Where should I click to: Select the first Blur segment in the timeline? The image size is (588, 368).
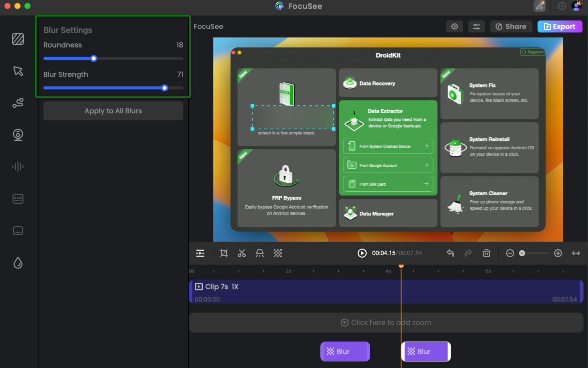coord(345,352)
